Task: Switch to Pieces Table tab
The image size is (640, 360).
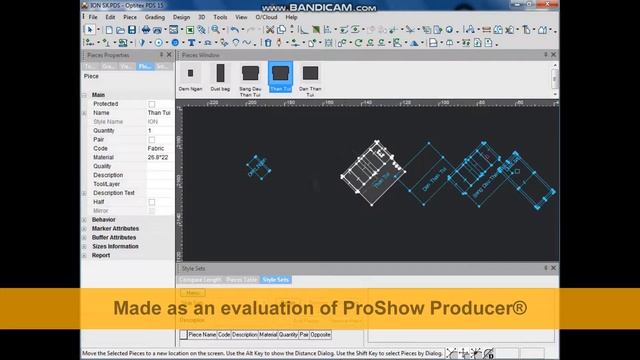Action: pos(242,280)
